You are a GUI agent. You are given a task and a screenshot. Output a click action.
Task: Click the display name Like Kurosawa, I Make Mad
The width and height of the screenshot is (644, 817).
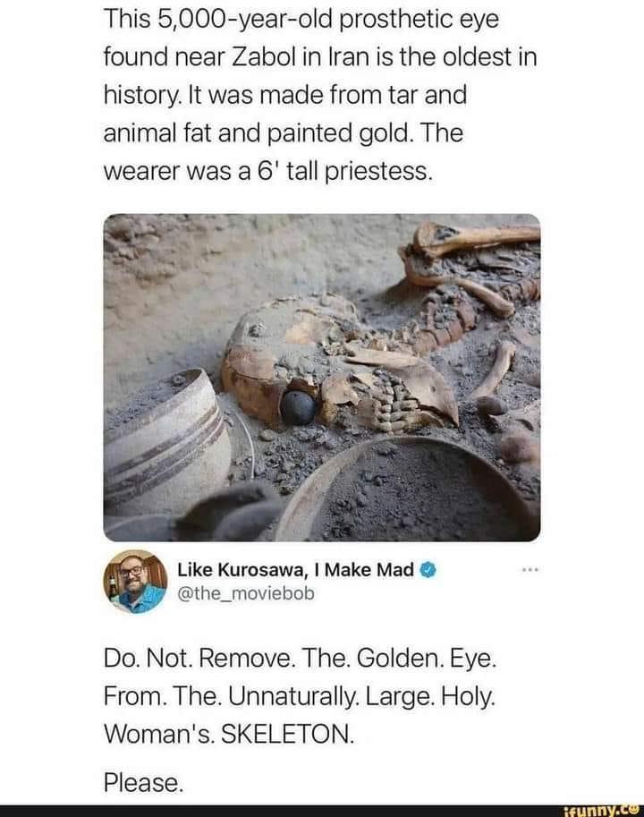(x=295, y=570)
